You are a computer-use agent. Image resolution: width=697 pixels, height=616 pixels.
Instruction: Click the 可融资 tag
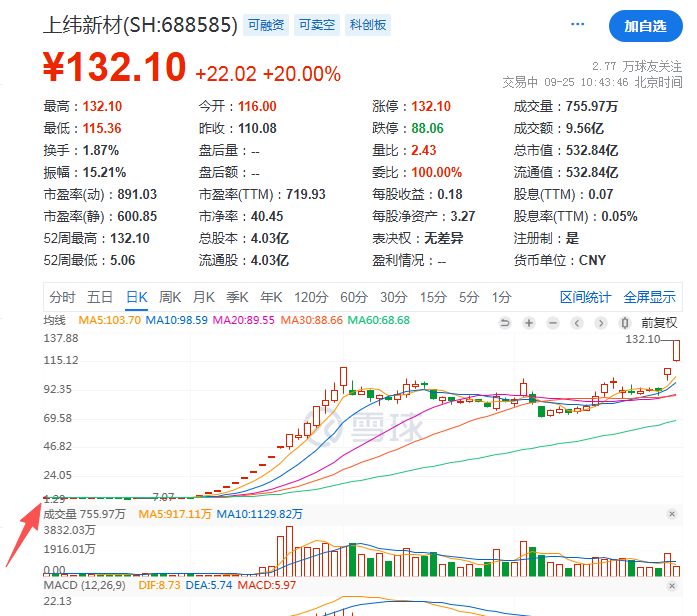coord(266,25)
